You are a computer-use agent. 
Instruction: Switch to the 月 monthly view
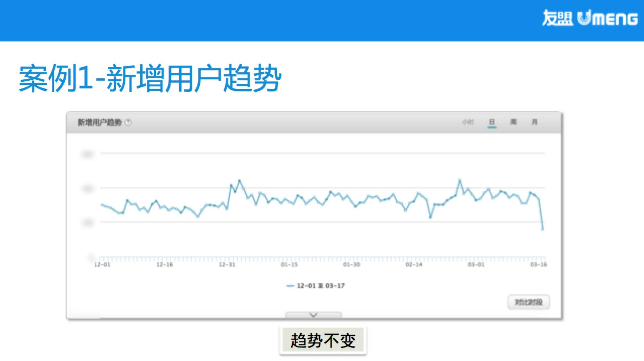(x=534, y=122)
